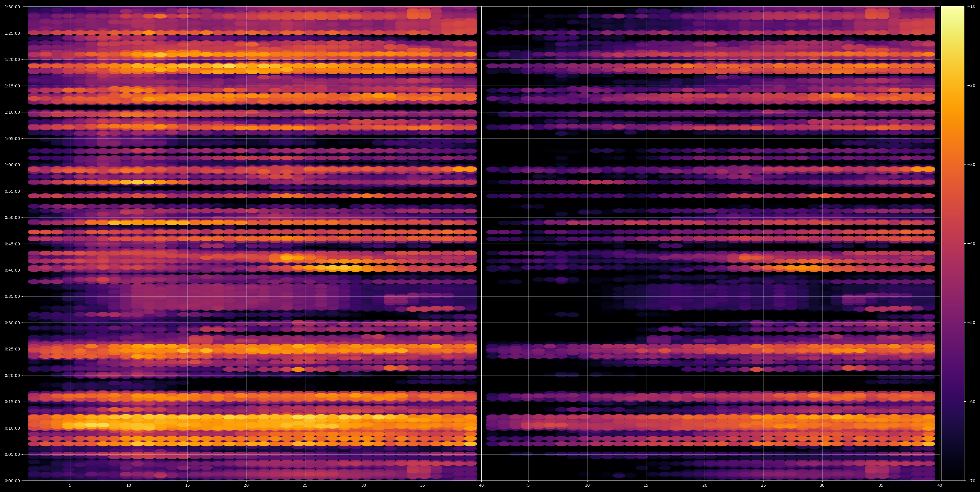Select x-axis tick 40 of left heatmap
This screenshot has width=980, height=492.
481,486
